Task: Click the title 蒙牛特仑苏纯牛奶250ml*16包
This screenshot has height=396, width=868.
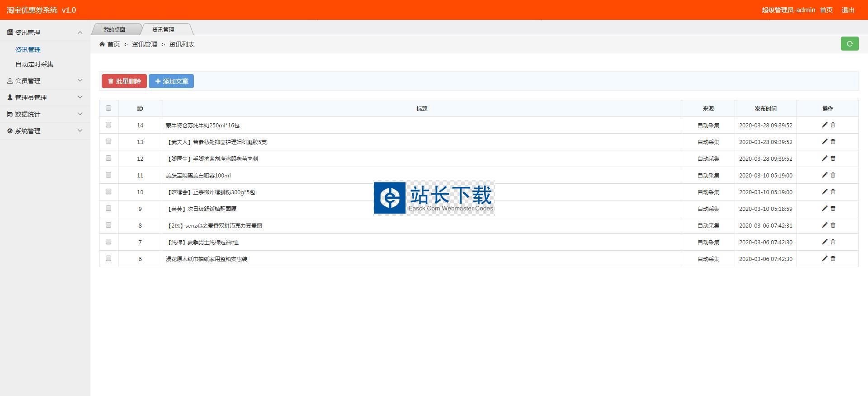Action: pos(203,126)
